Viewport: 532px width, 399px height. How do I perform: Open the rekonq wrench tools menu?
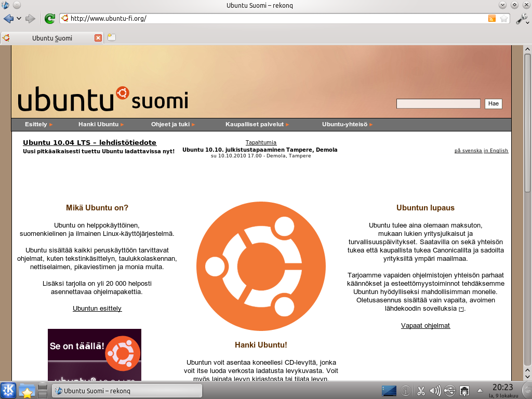pyautogui.click(x=522, y=19)
